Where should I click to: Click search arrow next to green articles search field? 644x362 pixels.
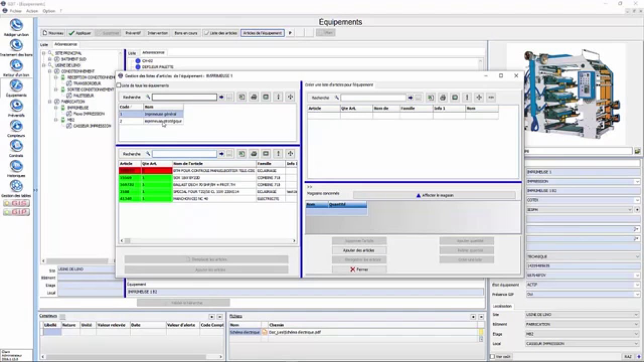pos(221,153)
